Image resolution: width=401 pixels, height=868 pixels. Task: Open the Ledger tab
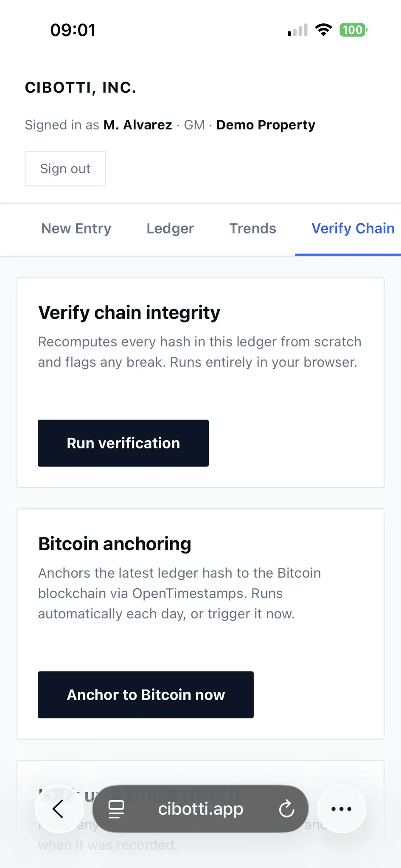click(170, 228)
